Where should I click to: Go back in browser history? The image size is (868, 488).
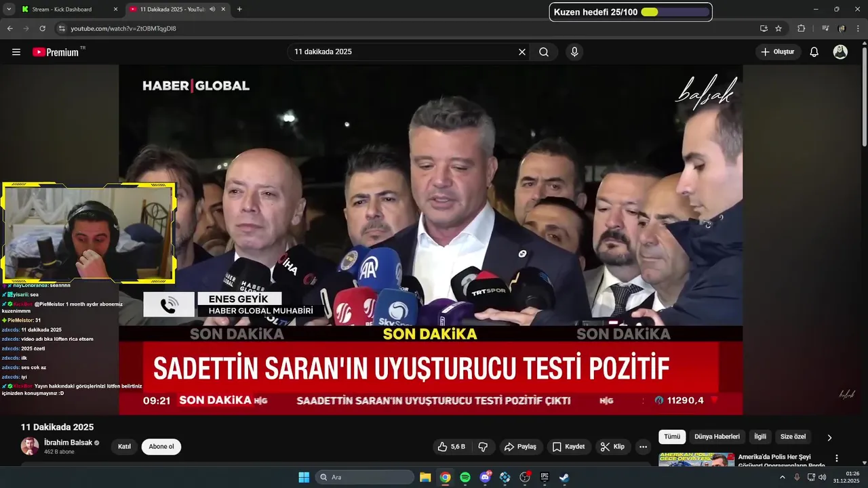click(x=9, y=28)
